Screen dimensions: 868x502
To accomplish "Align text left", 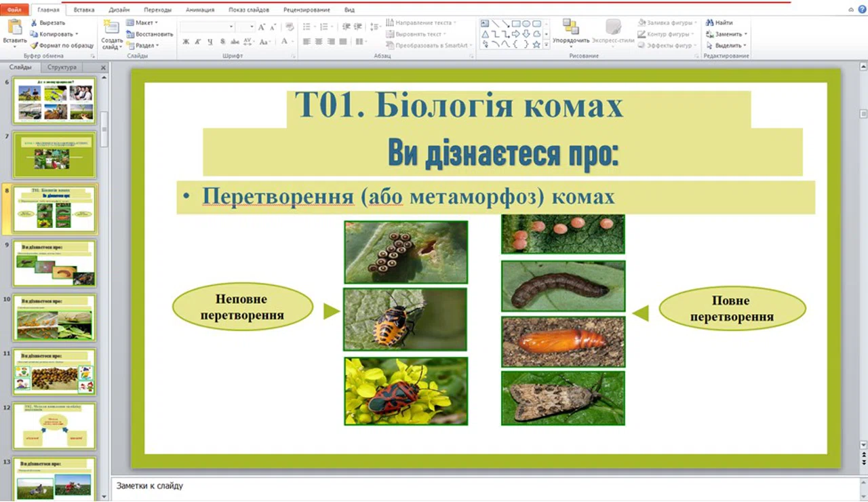I will click(x=307, y=41).
